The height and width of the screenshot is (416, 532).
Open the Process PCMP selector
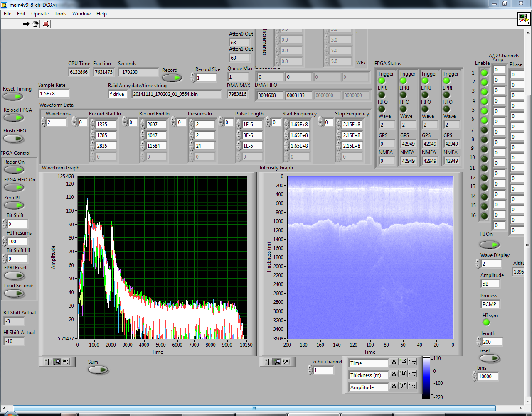pos(490,304)
